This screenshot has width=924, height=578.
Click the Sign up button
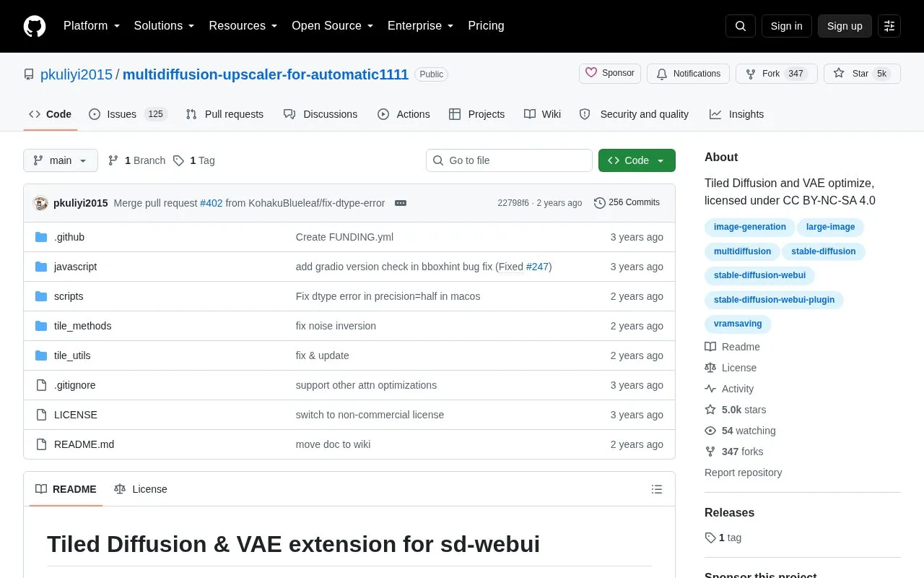[x=845, y=26]
